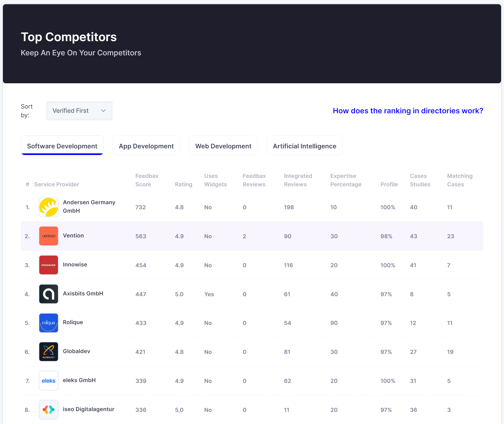Click Vention's Profile value 98%
This screenshot has width=504, height=424.
click(x=386, y=236)
